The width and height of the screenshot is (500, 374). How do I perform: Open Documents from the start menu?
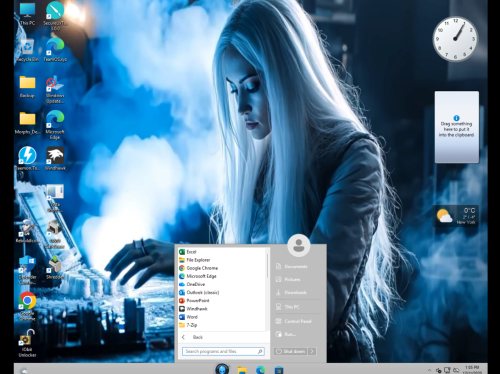pyautogui.click(x=296, y=266)
